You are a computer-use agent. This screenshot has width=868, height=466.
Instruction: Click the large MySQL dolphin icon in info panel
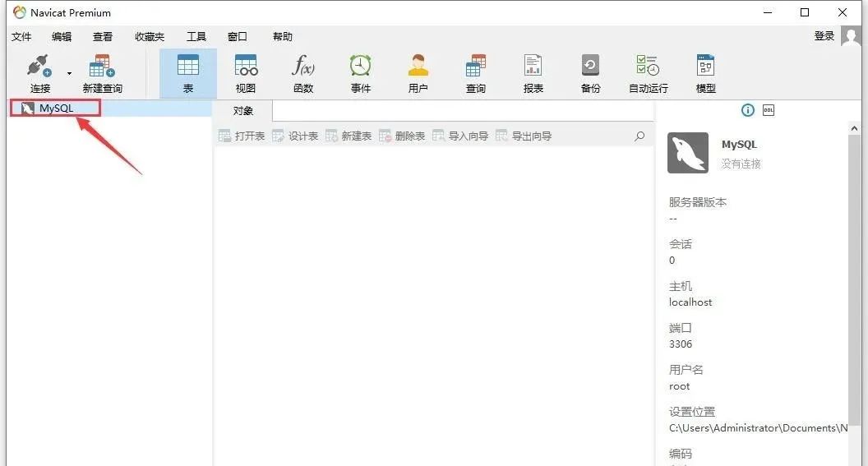[687, 153]
